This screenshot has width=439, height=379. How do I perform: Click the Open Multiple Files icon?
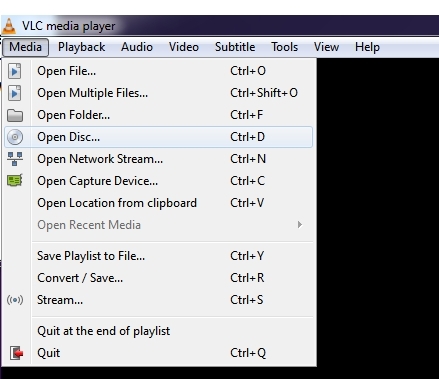[x=14, y=93]
